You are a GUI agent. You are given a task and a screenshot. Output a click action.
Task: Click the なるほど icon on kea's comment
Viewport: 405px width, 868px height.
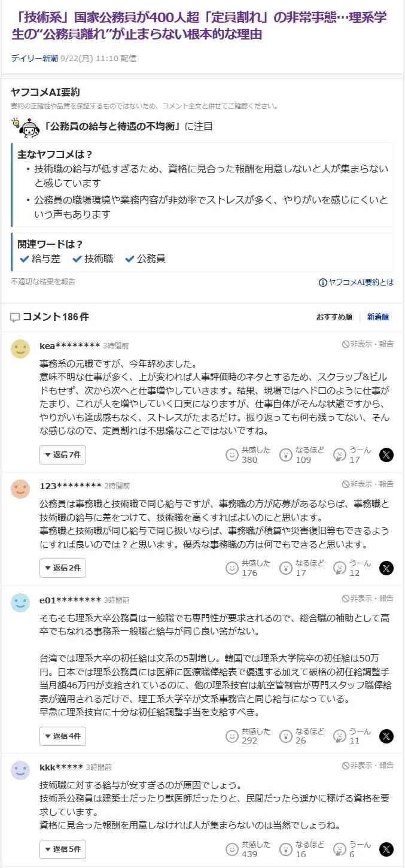286,455
